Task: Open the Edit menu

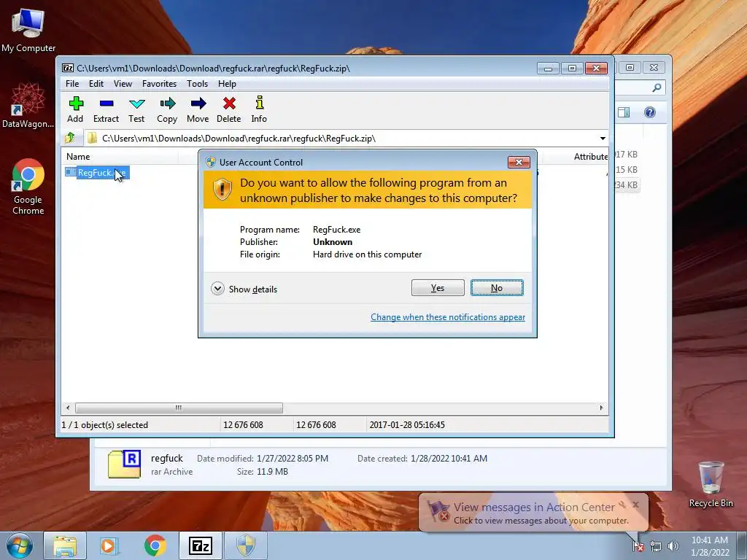Action: click(96, 84)
